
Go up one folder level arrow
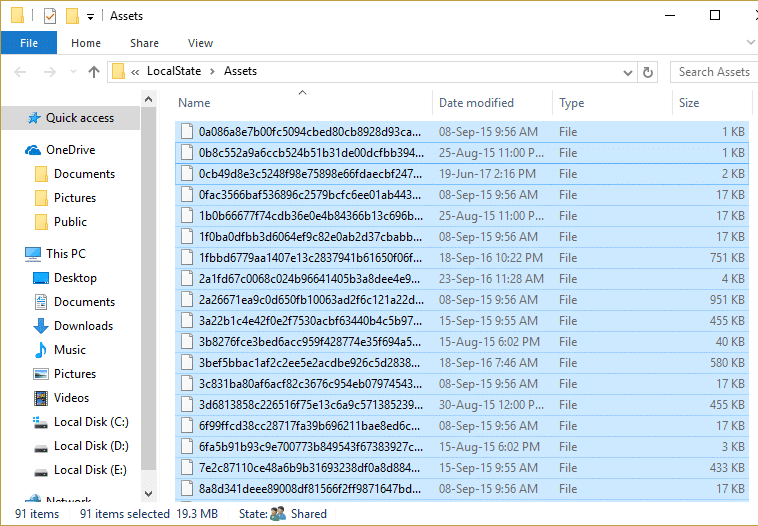(x=94, y=72)
